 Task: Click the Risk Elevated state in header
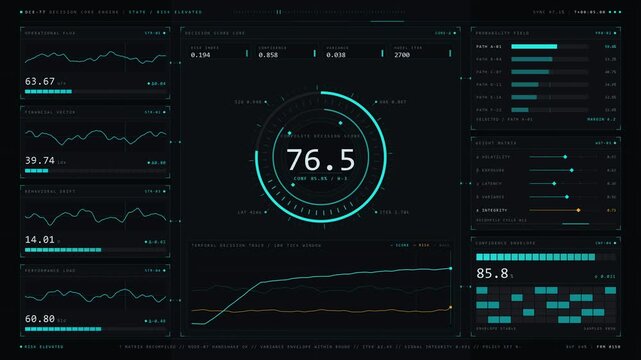[x=178, y=12]
